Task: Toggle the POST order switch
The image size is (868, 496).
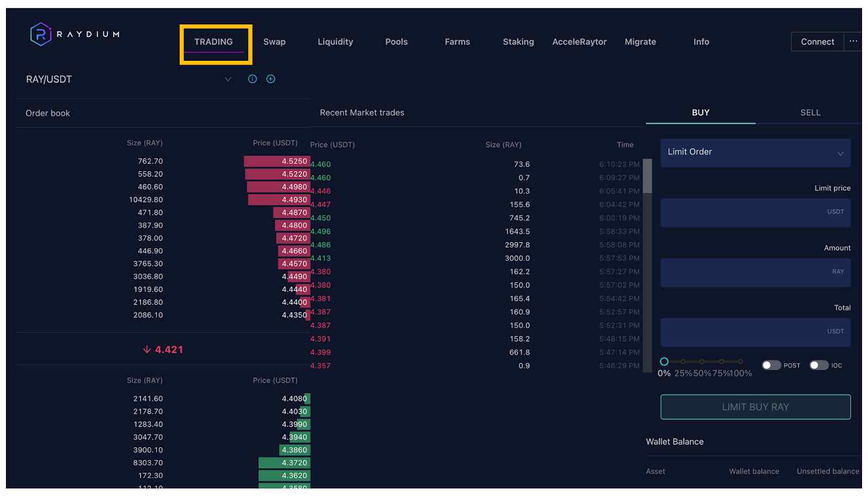Action: (771, 365)
